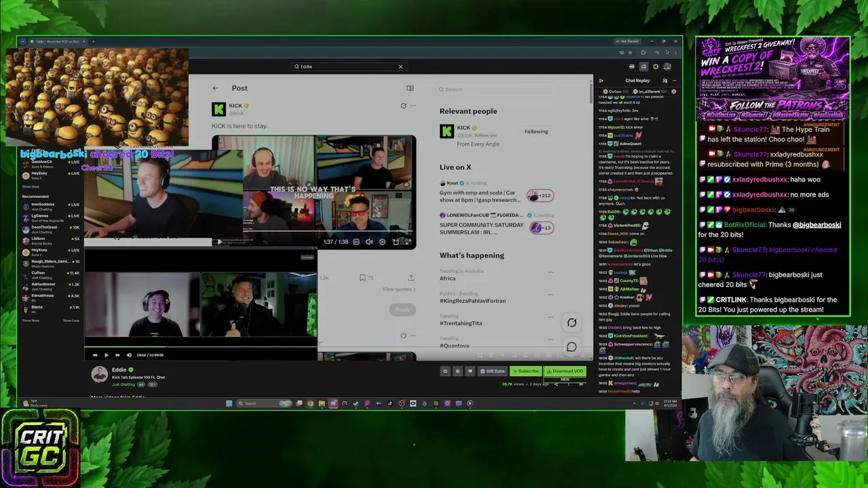
Task: Open the Chrome three-dot menu
Action: pos(675,52)
